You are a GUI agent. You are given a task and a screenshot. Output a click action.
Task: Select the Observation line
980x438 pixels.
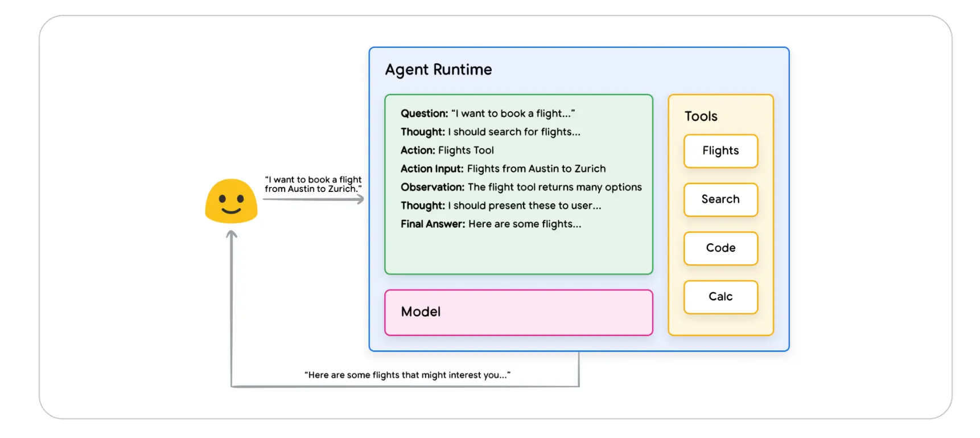(x=521, y=187)
